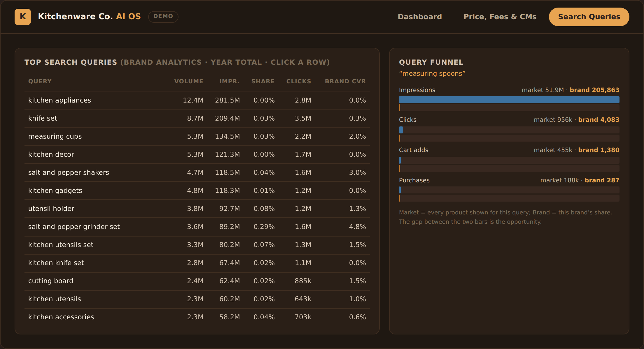
Task: Click the VOLUME column header
Action: [x=189, y=81]
